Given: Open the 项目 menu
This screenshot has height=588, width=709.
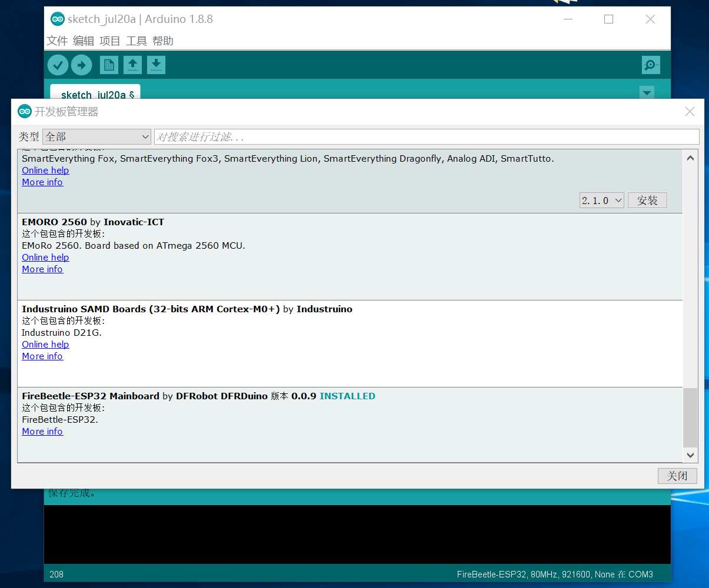Looking at the screenshot, I should coord(110,41).
